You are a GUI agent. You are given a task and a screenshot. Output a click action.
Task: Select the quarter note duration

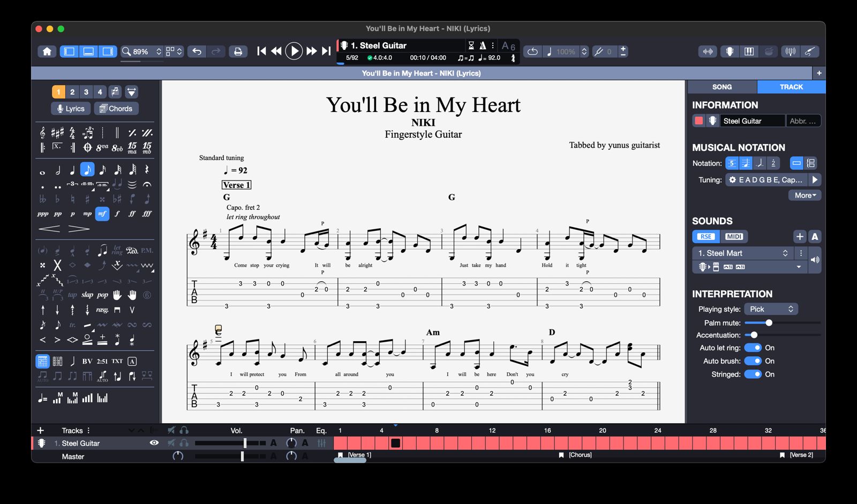(72, 170)
